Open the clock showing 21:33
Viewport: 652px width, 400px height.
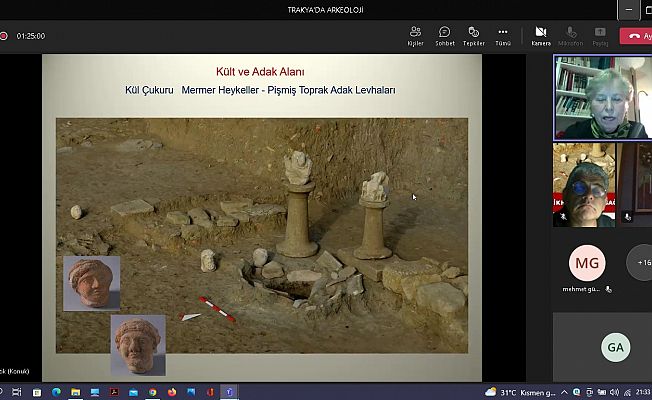(641, 391)
